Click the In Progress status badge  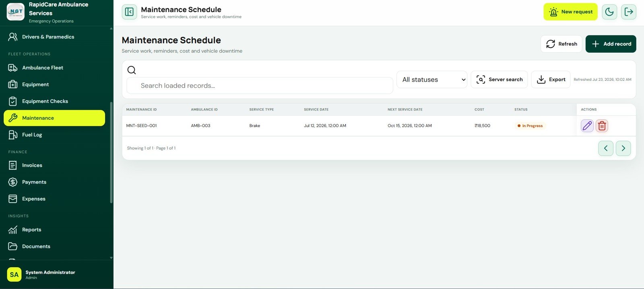pos(530,126)
